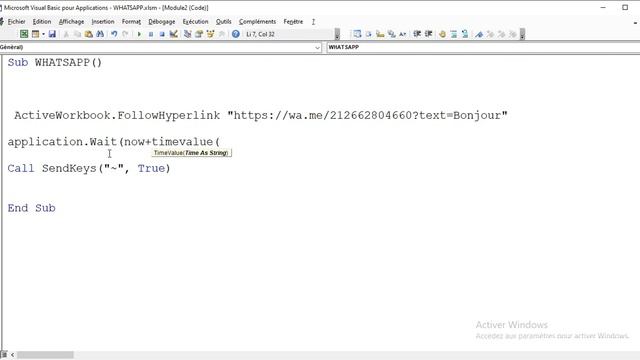This screenshot has width=640, height=360.
Task: Minimize the VBA editor window
Action: (603, 7)
